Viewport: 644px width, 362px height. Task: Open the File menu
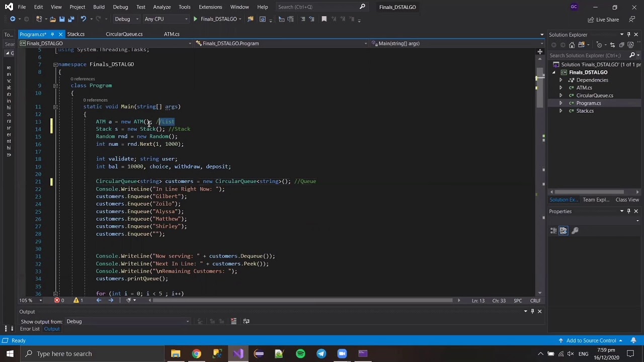(x=22, y=7)
